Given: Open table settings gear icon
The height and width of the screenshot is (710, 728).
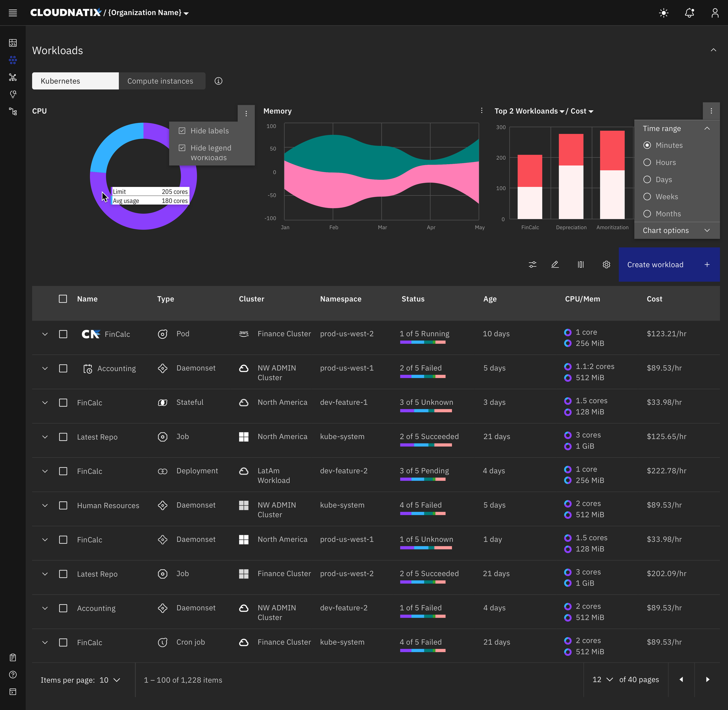Looking at the screenshot, I should click(606, 265).
